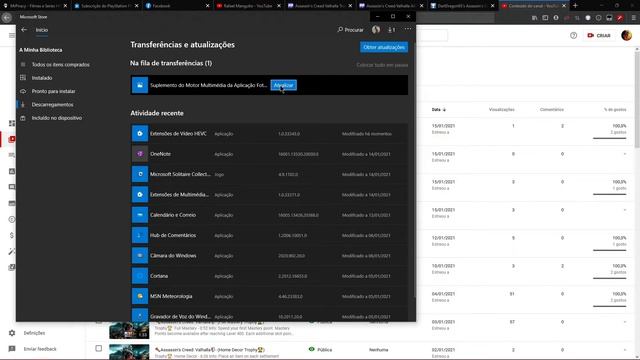Toggle the Firefox sidebar toolbar icon
Image resolution: width=640 pixels, height=360 pixels.
click(x=545, y=18)
